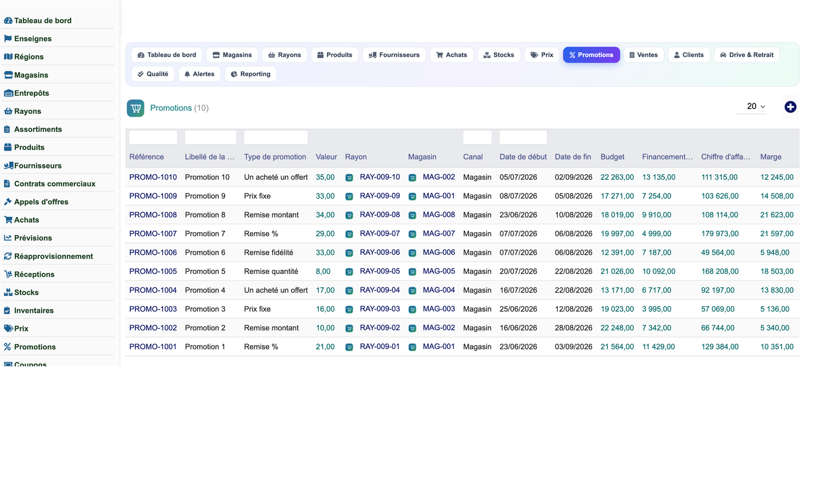Click the Type de promotion filter field
Viewport: 815px width, 504px height.
point(276,138)
